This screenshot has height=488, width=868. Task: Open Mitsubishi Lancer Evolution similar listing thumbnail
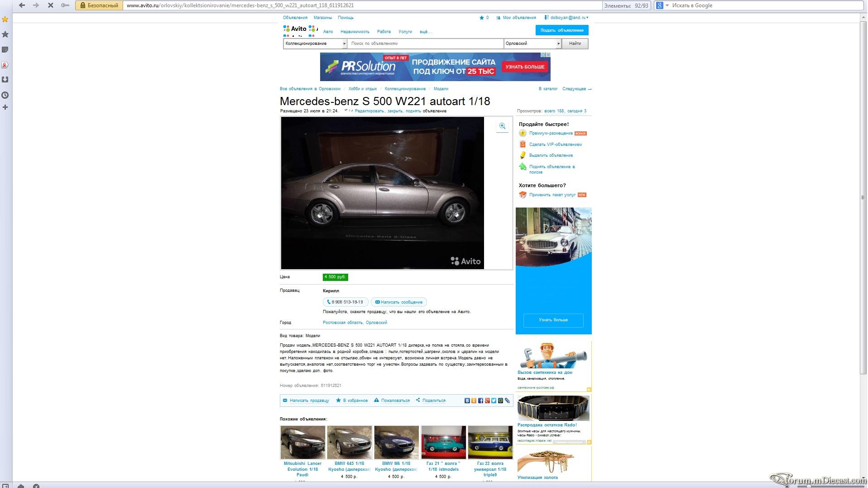pos(302,443)
